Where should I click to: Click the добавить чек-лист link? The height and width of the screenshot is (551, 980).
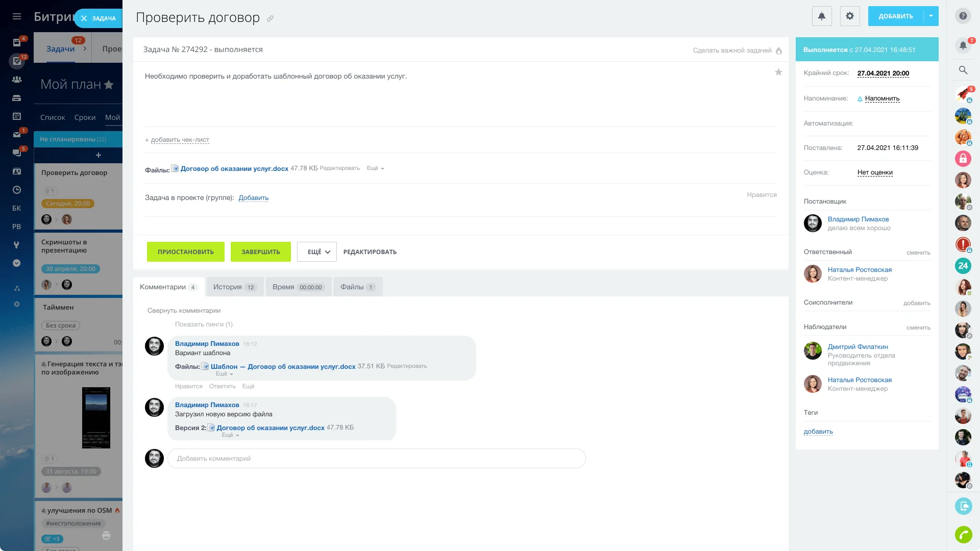click(180, 140)
